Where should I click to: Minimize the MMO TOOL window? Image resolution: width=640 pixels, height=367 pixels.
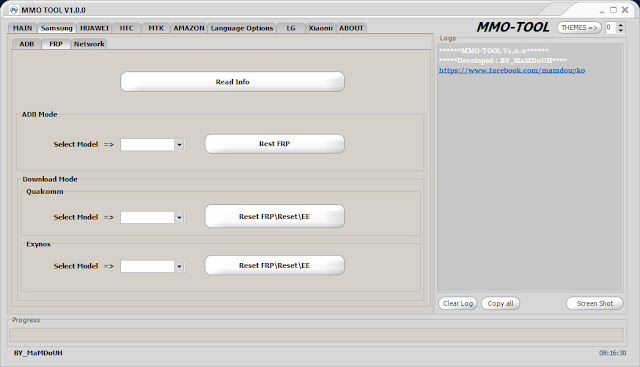point(602,10)
